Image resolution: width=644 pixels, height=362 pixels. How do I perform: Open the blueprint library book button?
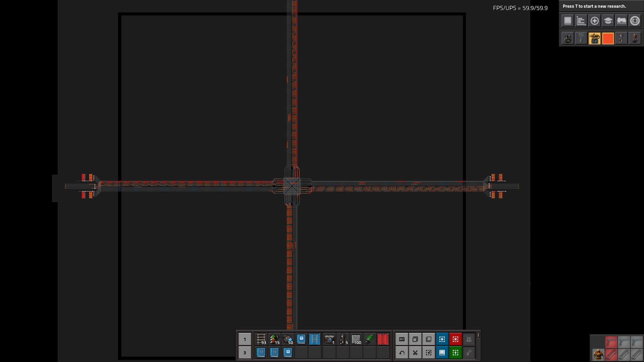coord(568,21)
